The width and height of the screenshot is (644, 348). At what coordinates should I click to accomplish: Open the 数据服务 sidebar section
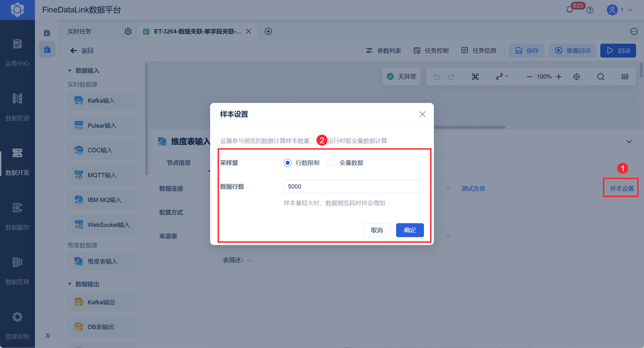pos(17,217)
